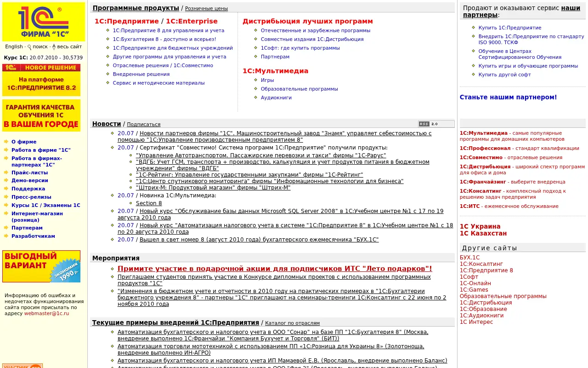Screen dimensions: 588x368
Task: Open the RSS 2.0 feed badge
Action: 436,124
